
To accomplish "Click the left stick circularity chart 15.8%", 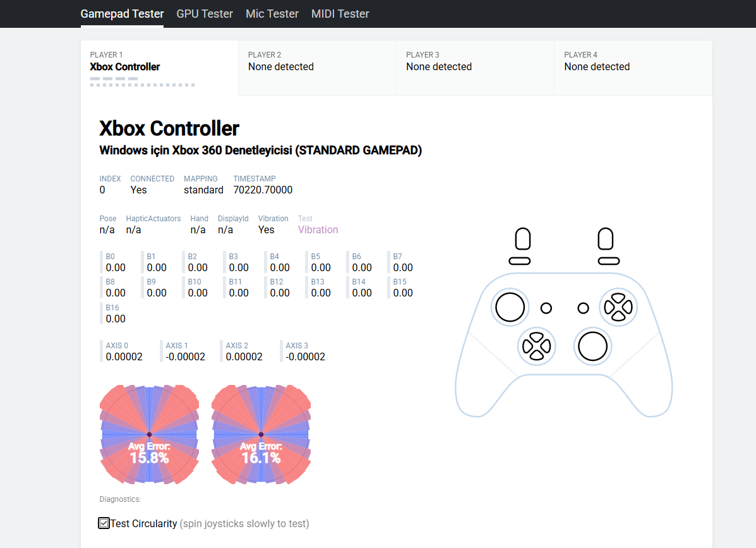I will (150, 434).
